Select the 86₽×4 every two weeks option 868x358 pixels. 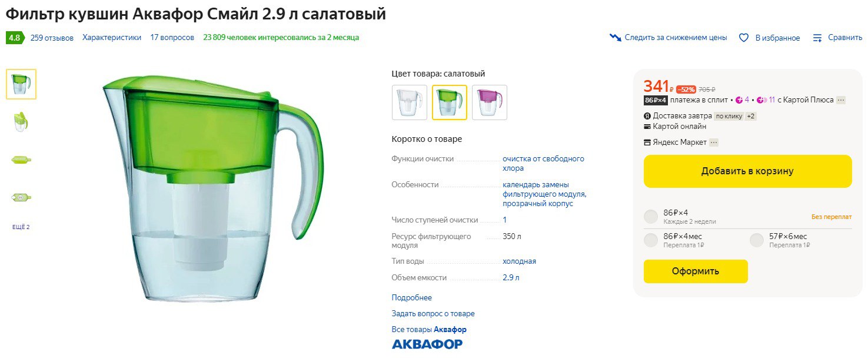tap(651, 216)
